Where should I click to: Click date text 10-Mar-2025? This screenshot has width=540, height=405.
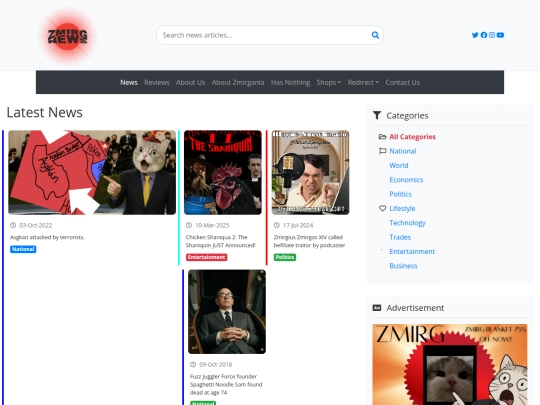212,225
